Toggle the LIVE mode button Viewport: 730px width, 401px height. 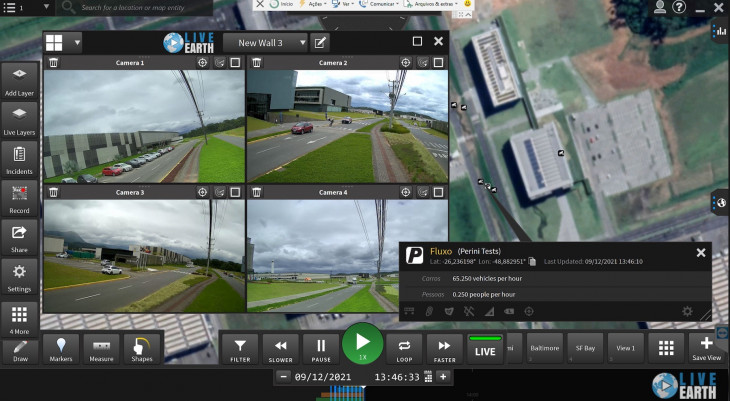coord(485,349)
